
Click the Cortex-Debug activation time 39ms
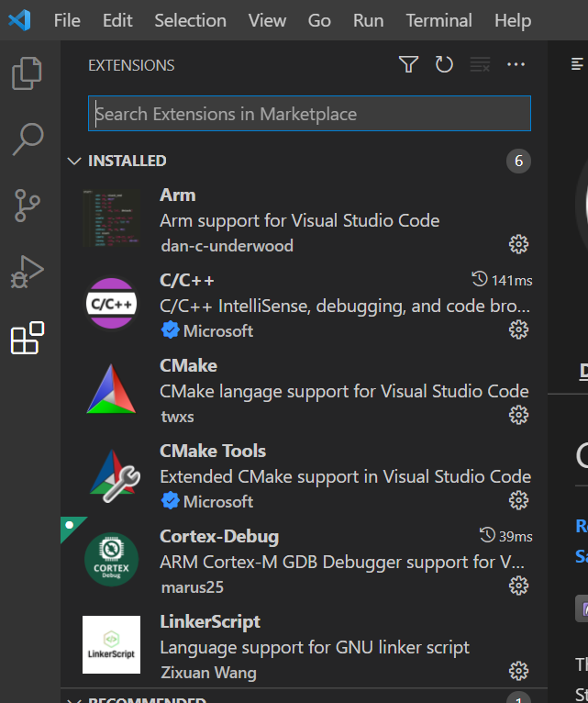[x=506, y=536]
